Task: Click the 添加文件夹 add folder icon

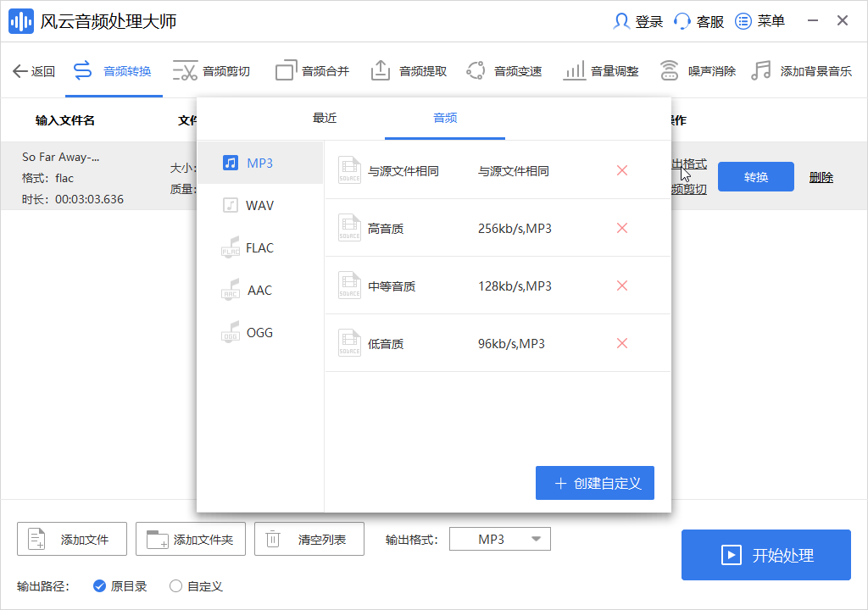Action: [x=190, y=538]
